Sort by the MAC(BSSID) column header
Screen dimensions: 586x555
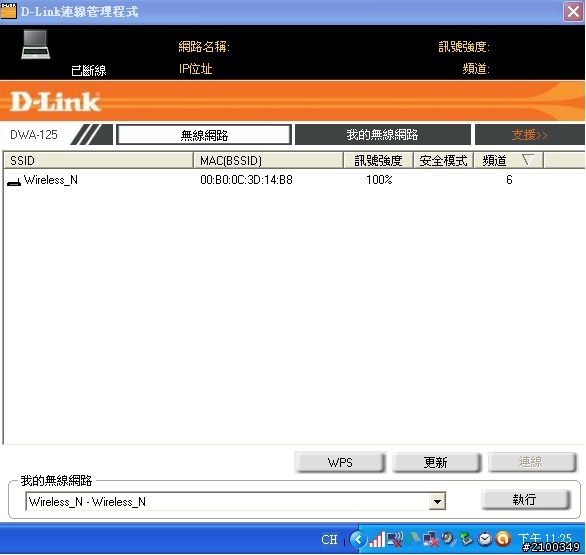coord(268,160)
